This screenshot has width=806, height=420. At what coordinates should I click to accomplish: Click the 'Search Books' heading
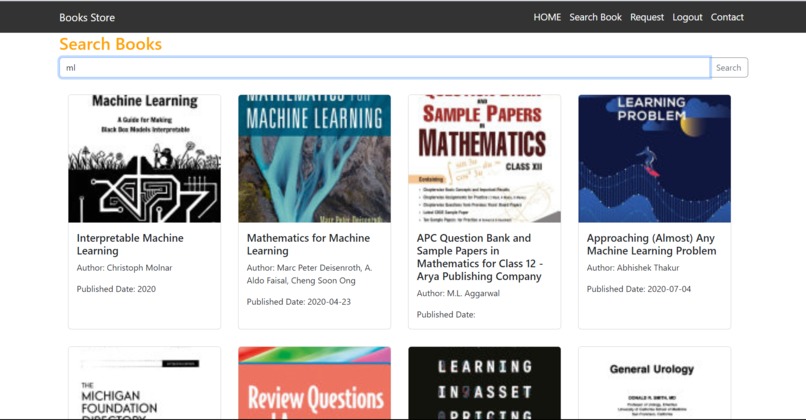(x=111, y=44)
